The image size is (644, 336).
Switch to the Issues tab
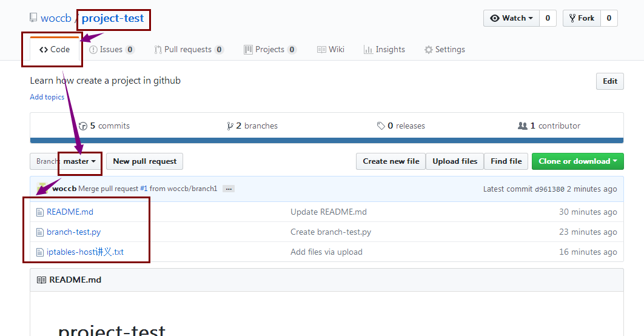[x=112, y=49]
